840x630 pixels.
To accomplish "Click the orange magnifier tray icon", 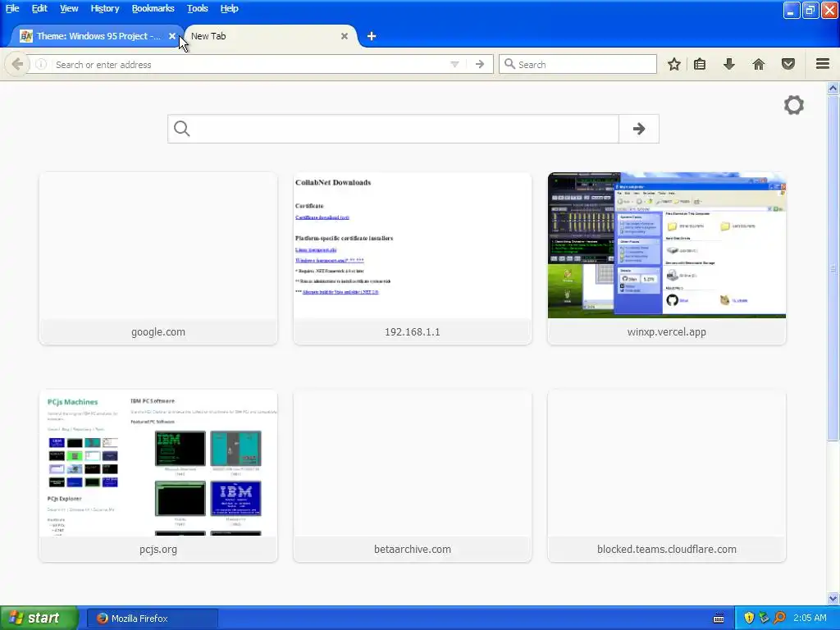I will coord(780,619).
